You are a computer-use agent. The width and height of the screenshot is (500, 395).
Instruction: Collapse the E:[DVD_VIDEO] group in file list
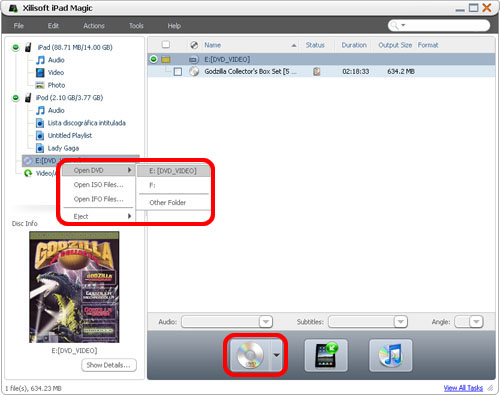coord(154,59)
